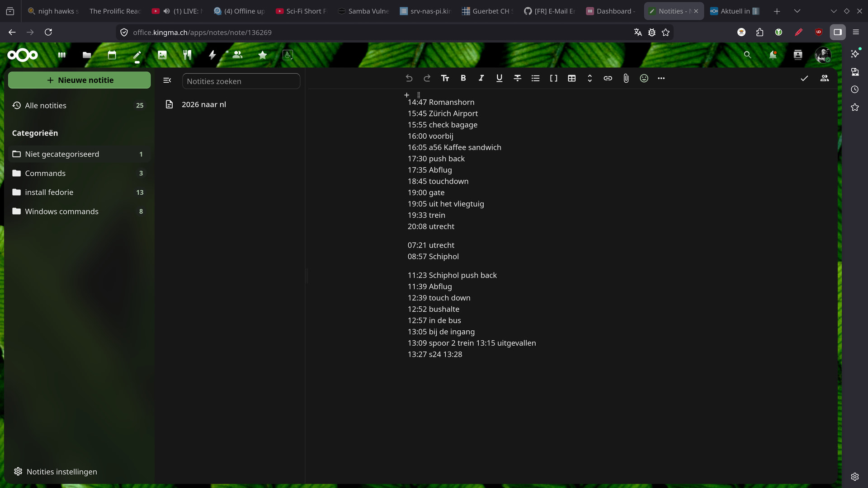Collapse the notes list sidebar
The width and height of the screenshot is (868, 488).
pos(167,80)
